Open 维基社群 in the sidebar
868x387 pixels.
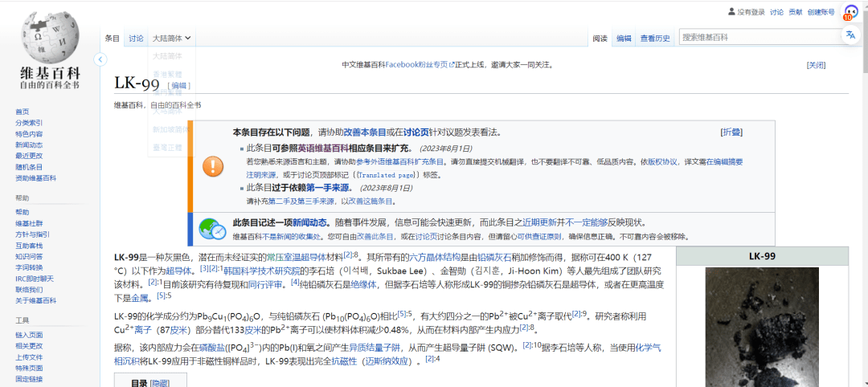[x=29, y=223]
